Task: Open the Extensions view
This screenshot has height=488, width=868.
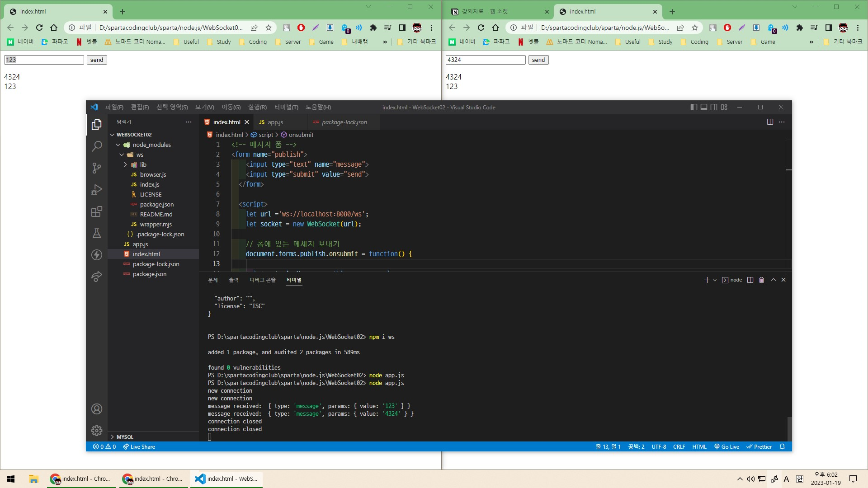Action: click(97, 211)
